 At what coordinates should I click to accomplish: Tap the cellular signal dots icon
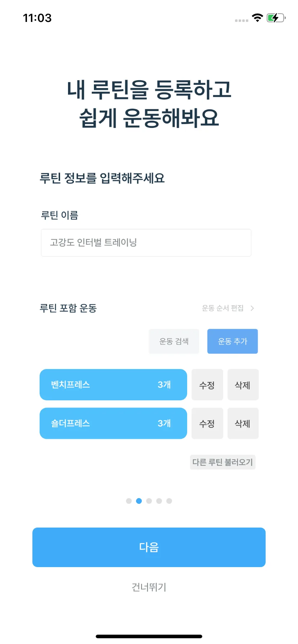[x=241, y=20]
